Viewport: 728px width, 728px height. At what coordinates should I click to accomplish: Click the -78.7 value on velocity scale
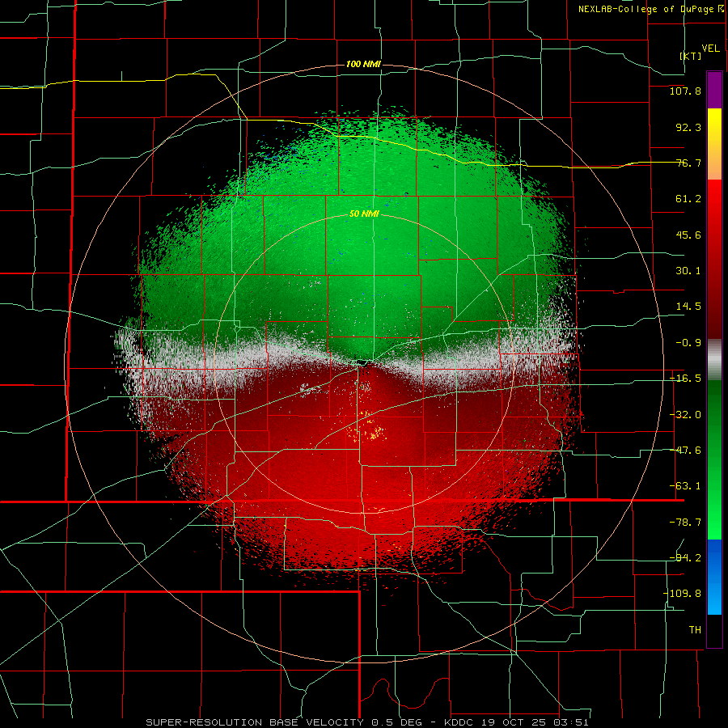685,523
